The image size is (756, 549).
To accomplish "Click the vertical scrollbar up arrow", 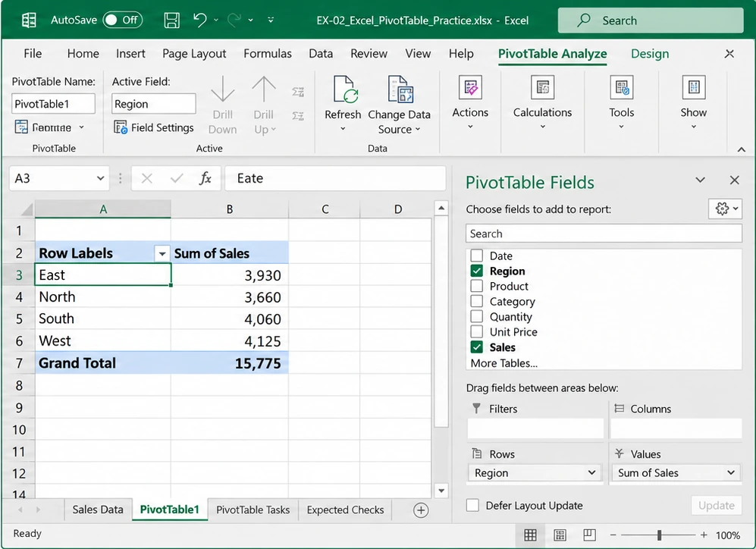I will (x=441, y=209).
